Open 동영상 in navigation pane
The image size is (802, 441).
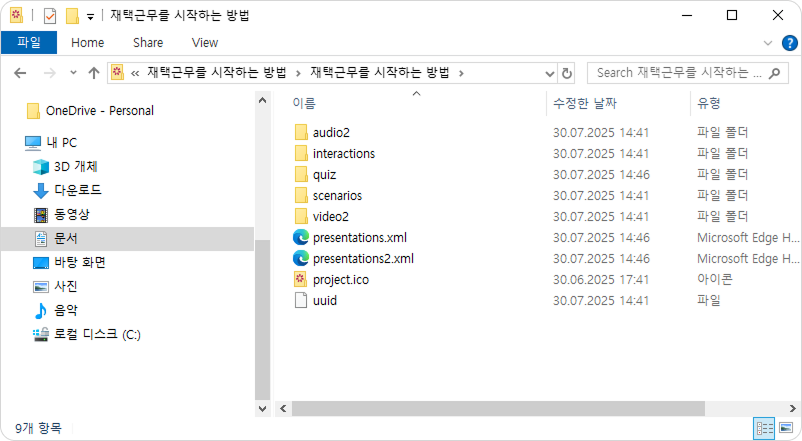coord(72,214)
